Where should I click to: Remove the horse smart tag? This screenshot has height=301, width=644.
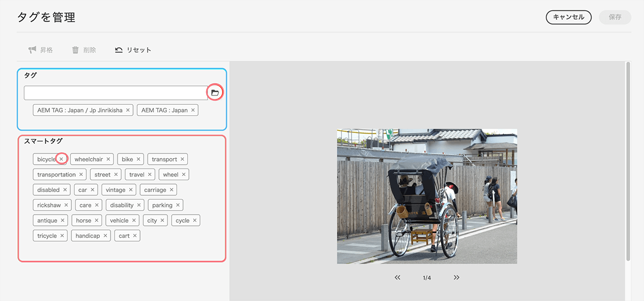[x=97, y=221]
